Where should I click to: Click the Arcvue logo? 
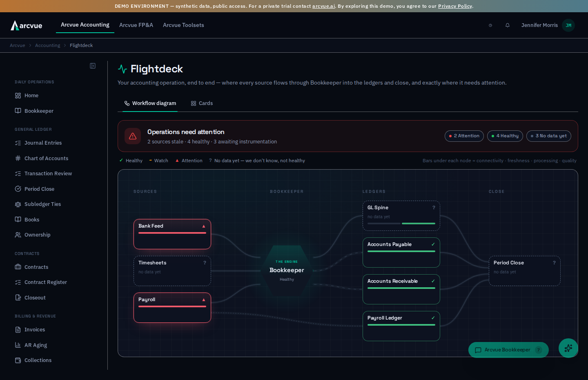(x=27, y=25)
